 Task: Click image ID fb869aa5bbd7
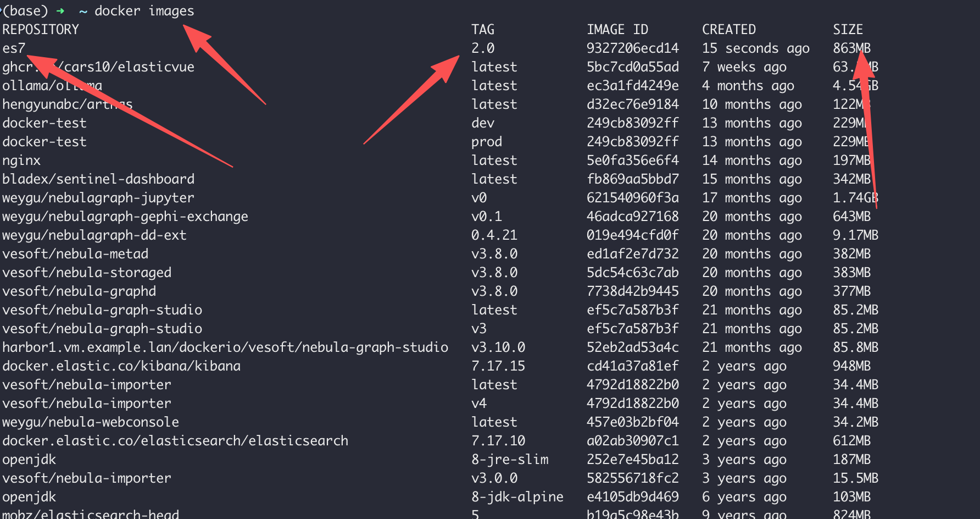coord(633,179)
